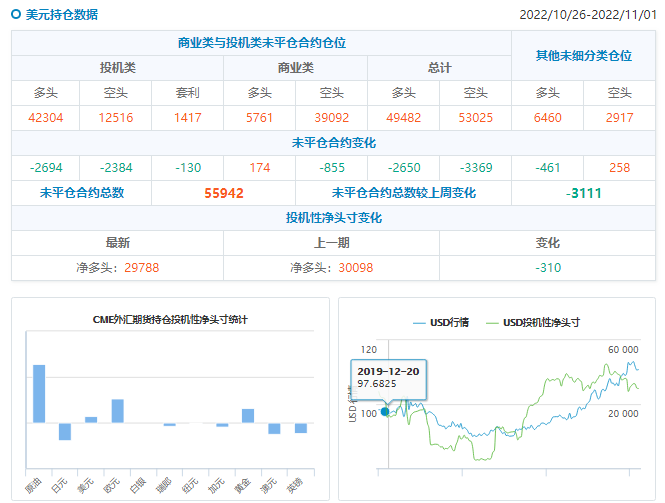Click the 商业类与投机类未平仓合约仓位 header
The image size is (665, 503).
261,43
